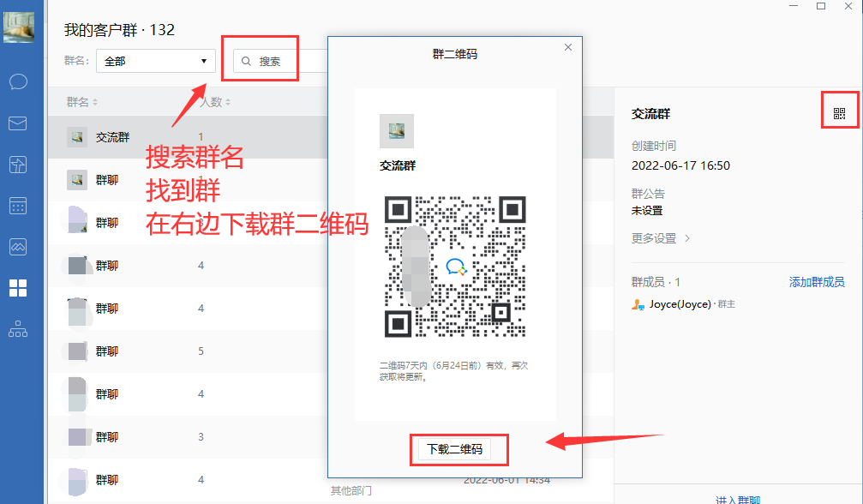Open group QR code icon in details panel
Viewport: 863px width, 504px height.
click(839, 114)
